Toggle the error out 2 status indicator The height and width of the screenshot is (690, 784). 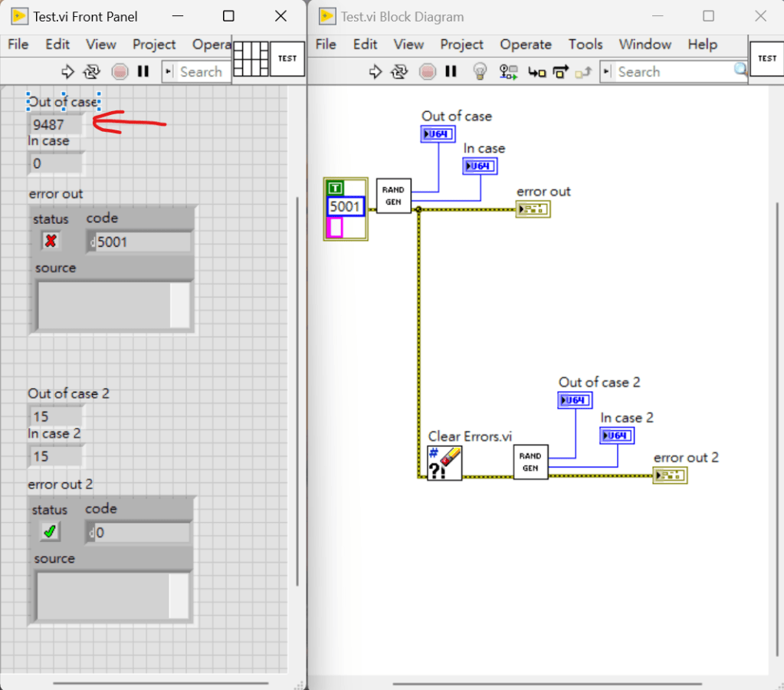click(50, 531)
